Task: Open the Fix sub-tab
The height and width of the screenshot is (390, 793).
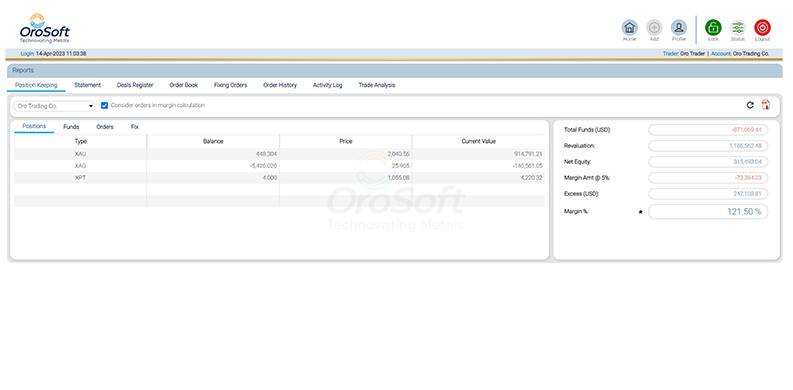Action: click(135, 127)
